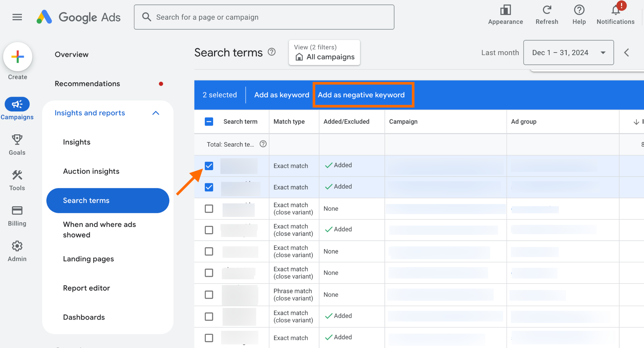Open the Tools wrench icon
Image resolution: width=644 pixels, height=348 pixels.
[x=17, y=175]
